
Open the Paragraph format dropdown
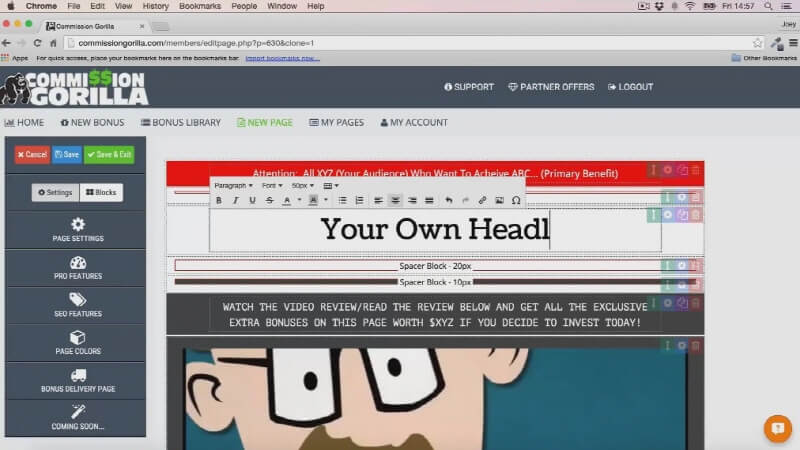pos(233,186)
